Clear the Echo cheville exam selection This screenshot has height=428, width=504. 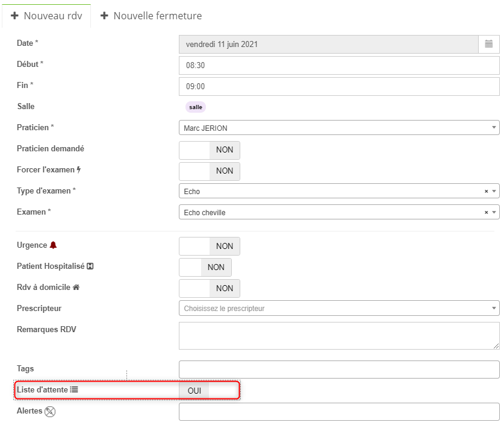pos(487,213)
